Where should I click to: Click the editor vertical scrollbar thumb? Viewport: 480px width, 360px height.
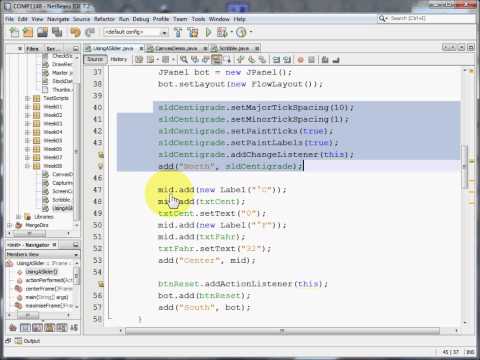(464, 167)
